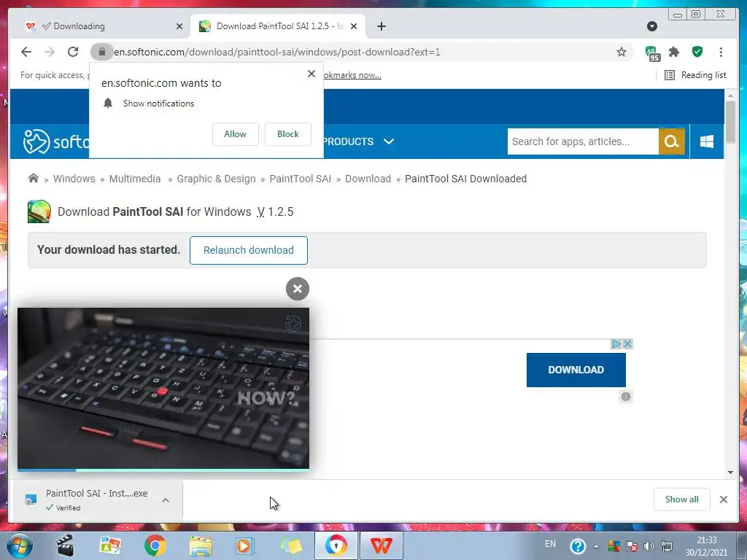This screenshot has height=560, width=747.
Task: Open the Chrome three-dot menu
Action: click(x=721, y=52)
